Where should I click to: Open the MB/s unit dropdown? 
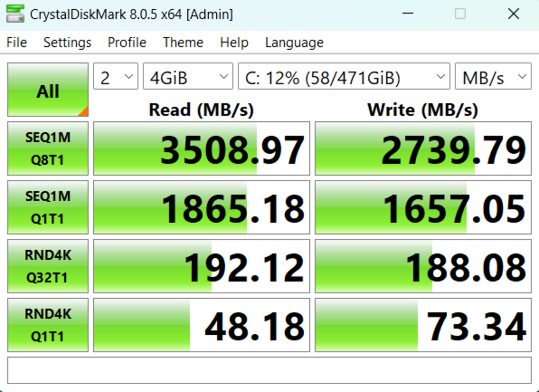click(493, 77)
